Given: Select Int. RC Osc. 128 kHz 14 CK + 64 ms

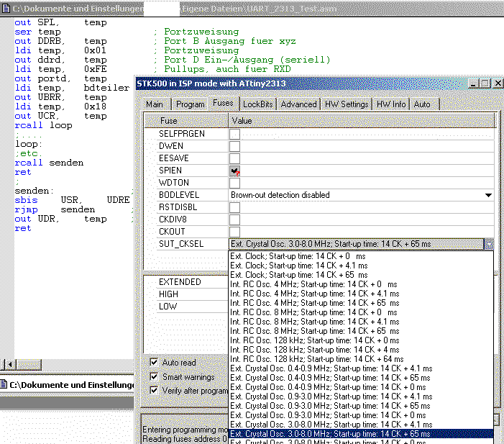Looking at the screenshot, I should pyautogui.click(x=361, y=359).
